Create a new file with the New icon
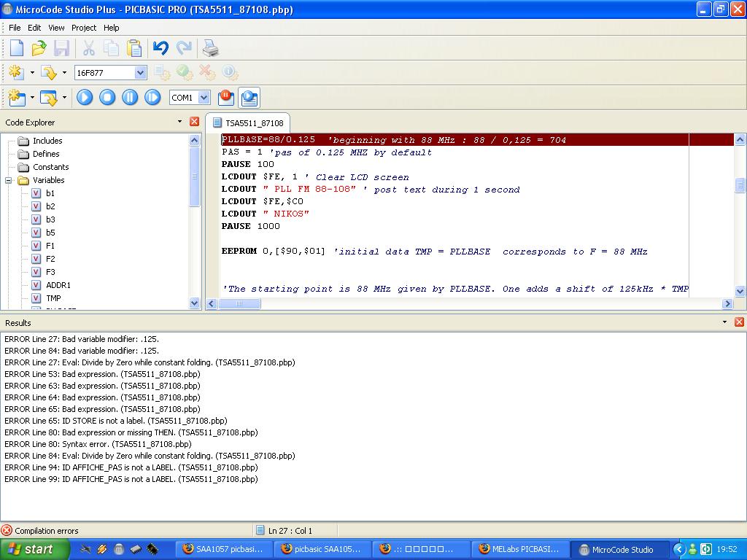Image resolution: width=747 pixels, height=560 pixels. pyautogui.click(x=17, y=48)
